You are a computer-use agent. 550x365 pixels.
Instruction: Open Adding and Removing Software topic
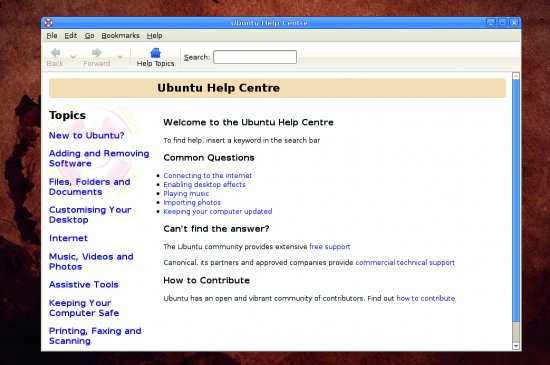tap(99, 158)
